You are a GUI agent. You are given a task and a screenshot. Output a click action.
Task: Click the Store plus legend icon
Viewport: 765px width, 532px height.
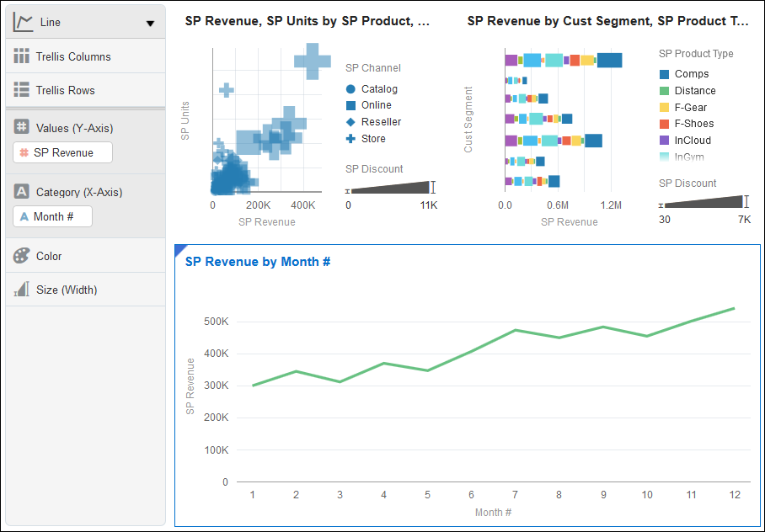[350, 139]
